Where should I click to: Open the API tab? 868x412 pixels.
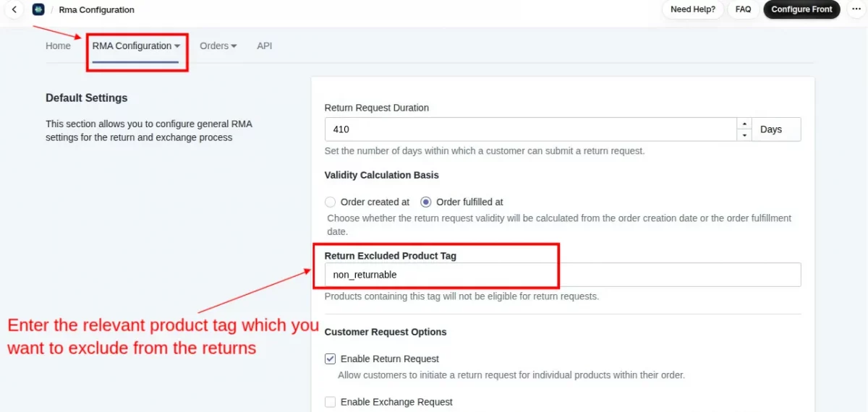[265, 46]
